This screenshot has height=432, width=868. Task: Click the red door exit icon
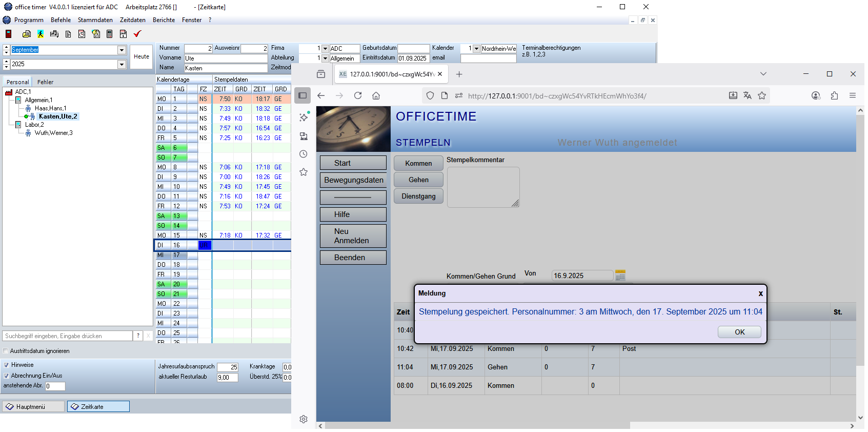click(x=8, y=34)
